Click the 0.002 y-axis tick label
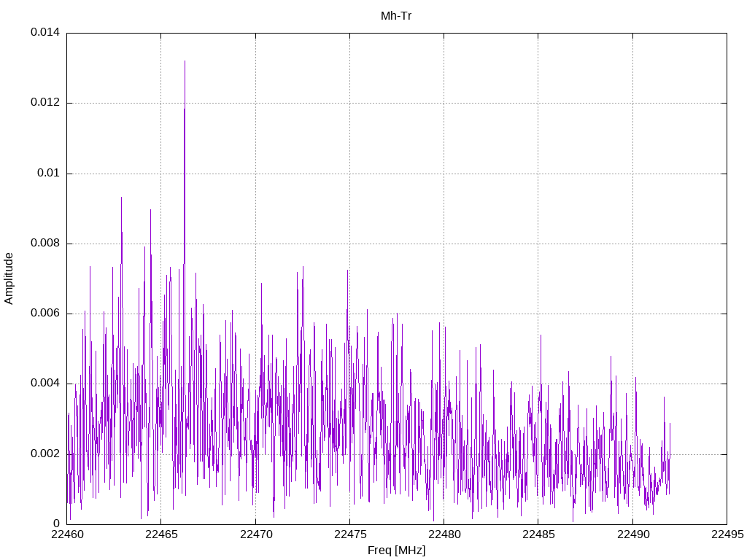The width and height of the screenshot is (747, 560). pos(44,454)
